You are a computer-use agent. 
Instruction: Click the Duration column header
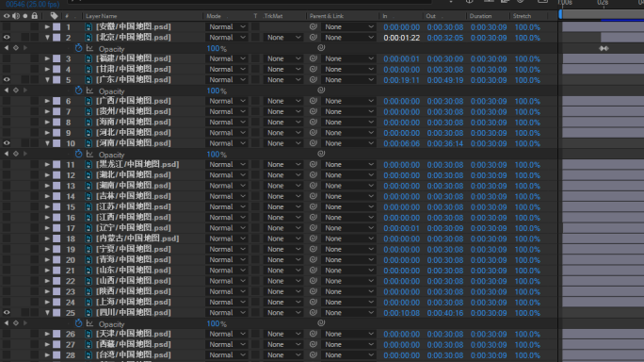point(480,16)
